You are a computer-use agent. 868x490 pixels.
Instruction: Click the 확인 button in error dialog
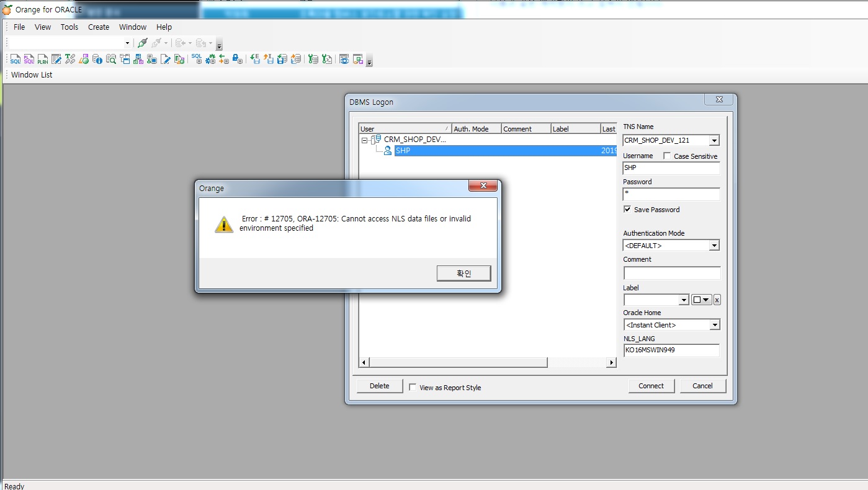[x=463, y=274]
